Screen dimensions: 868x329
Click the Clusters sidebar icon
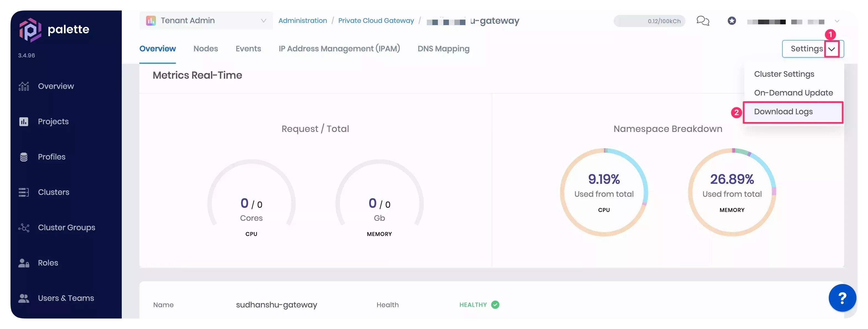click(x=23, y=192)
